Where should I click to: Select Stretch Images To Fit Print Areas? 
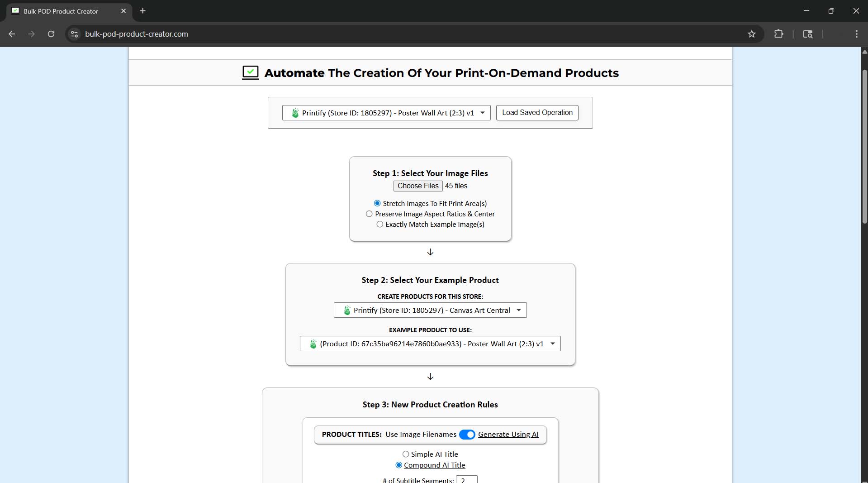[x=377, y=203]
